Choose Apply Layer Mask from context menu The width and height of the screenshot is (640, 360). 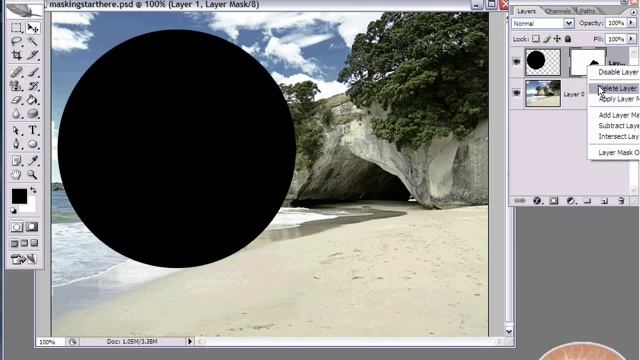pos(614,99)
